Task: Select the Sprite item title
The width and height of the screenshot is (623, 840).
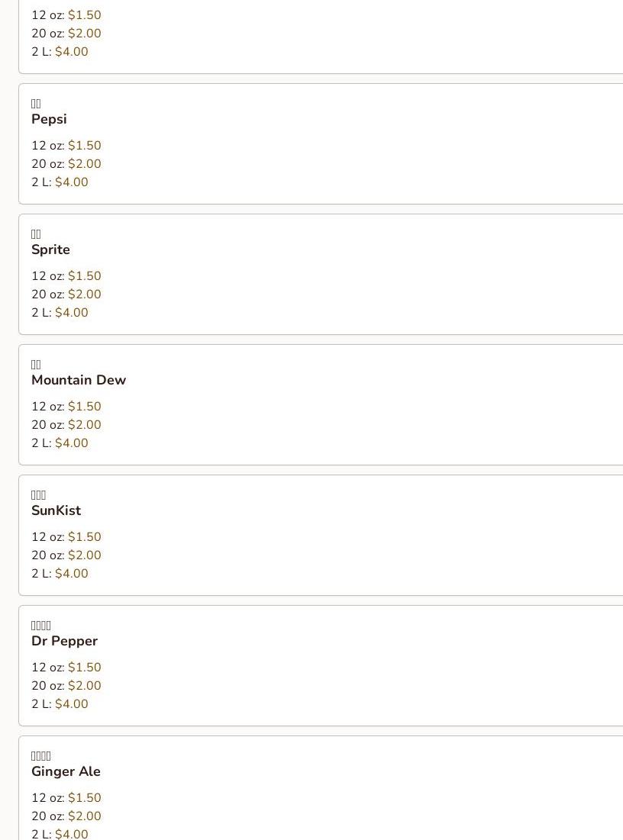Action: (50, 249)
